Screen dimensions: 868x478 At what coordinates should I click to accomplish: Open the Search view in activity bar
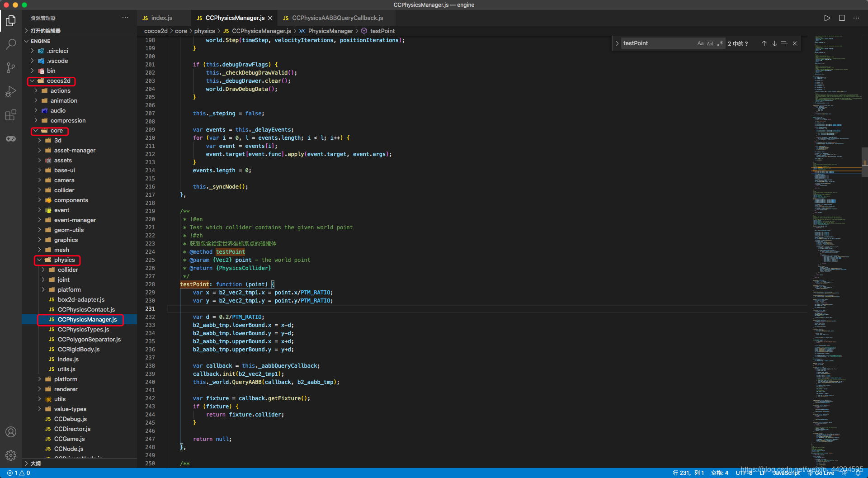11,44
